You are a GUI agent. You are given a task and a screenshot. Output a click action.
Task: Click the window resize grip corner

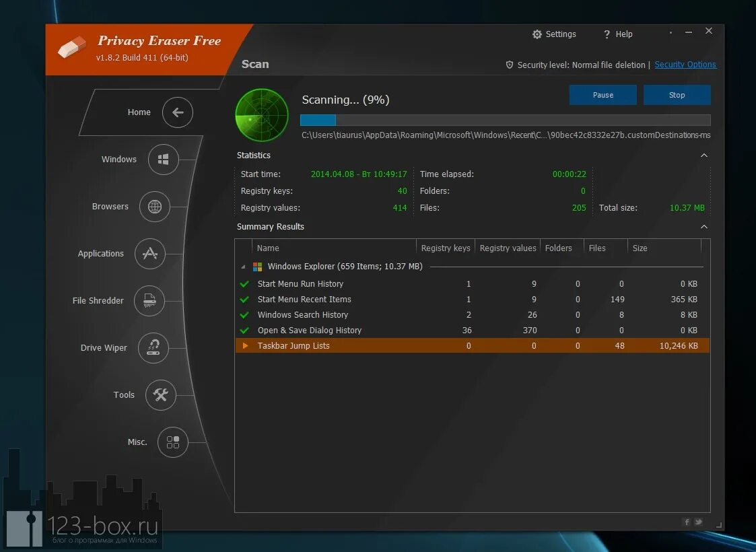pos(718,525)
